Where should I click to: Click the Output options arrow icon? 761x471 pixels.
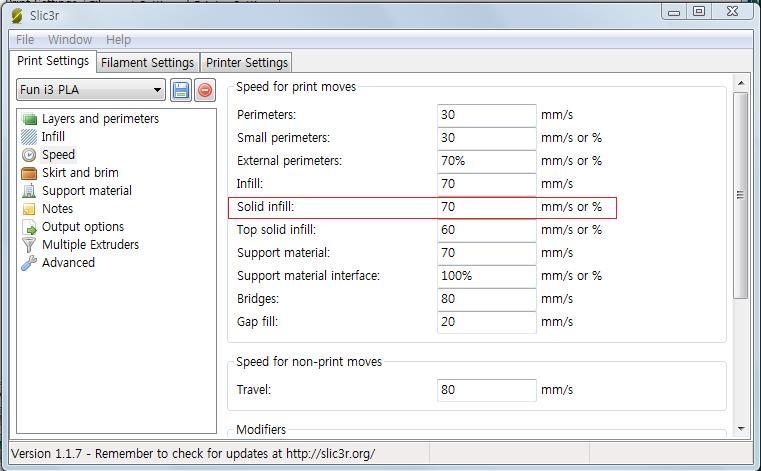point(29,227)
